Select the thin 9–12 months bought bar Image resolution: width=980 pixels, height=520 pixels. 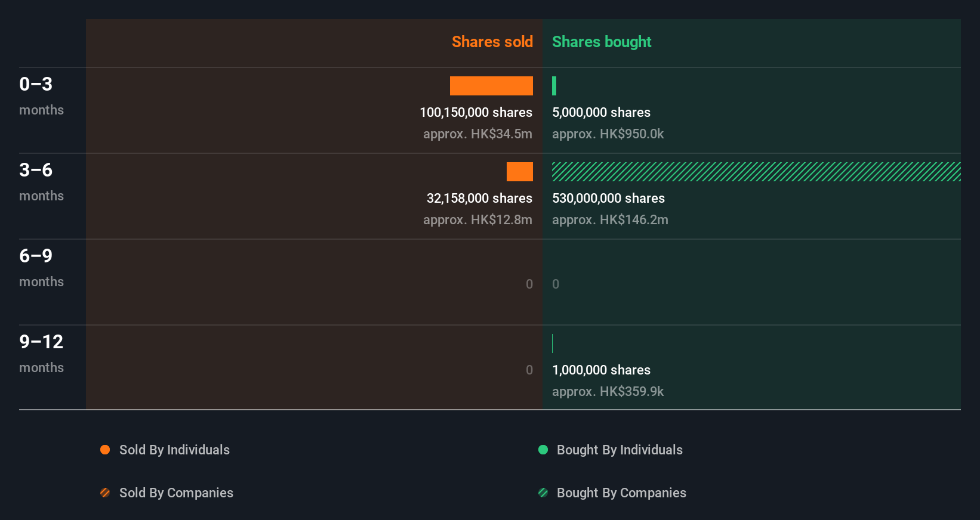click(x=553, y=343)
